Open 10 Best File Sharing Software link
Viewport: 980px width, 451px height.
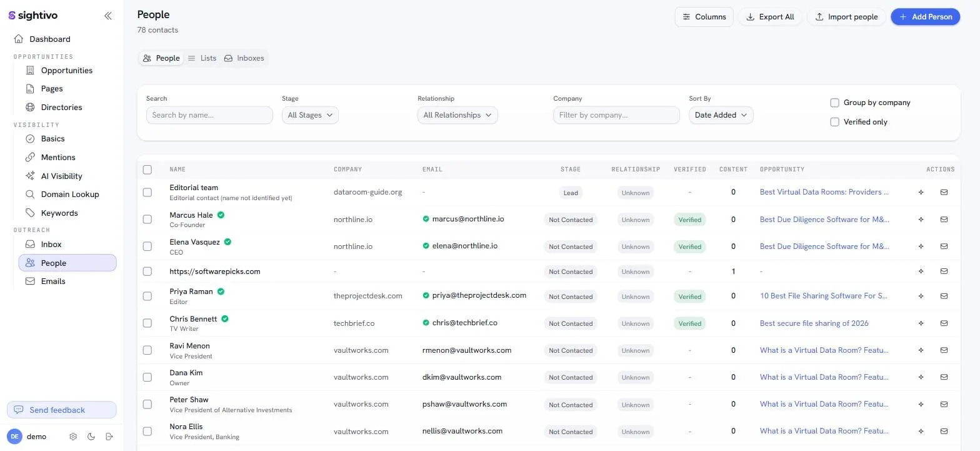click(823, 296)
